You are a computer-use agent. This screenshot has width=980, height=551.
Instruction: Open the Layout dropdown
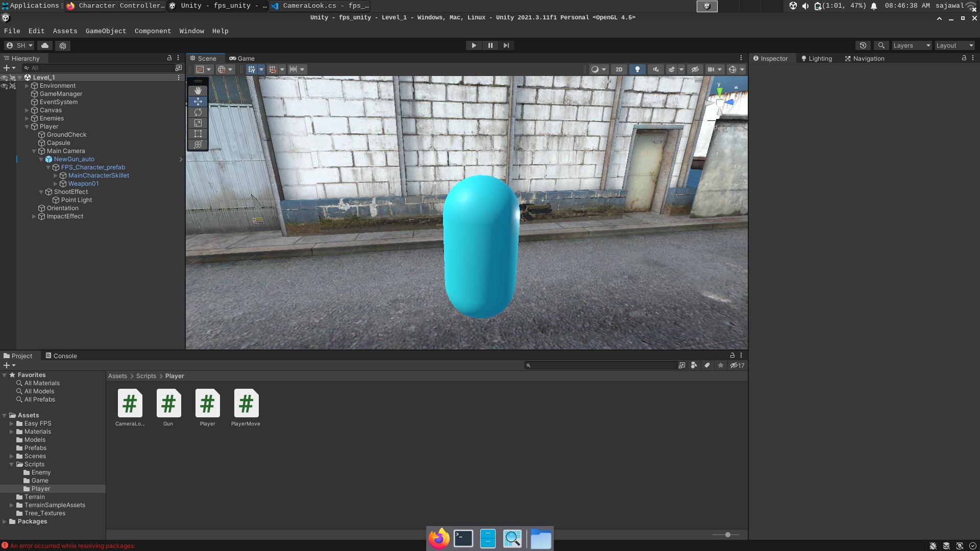pyautogui.click(x=954, y=45)
